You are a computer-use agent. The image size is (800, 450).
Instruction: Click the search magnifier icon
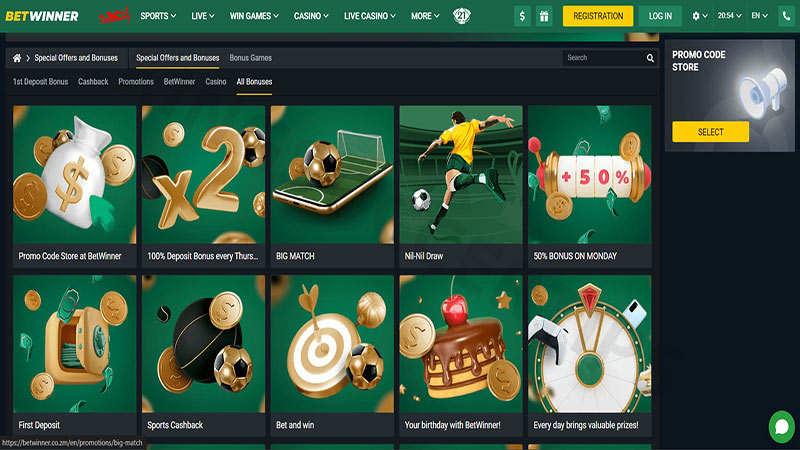650,58
